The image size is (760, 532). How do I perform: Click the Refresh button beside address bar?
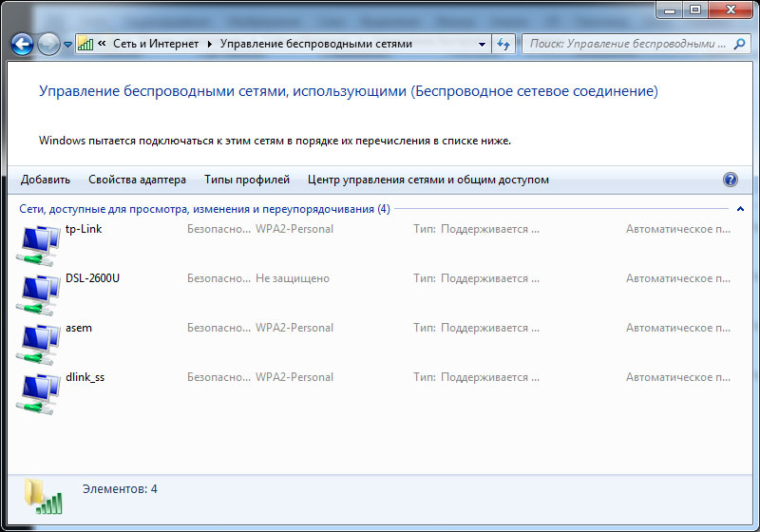coord(503,44)
